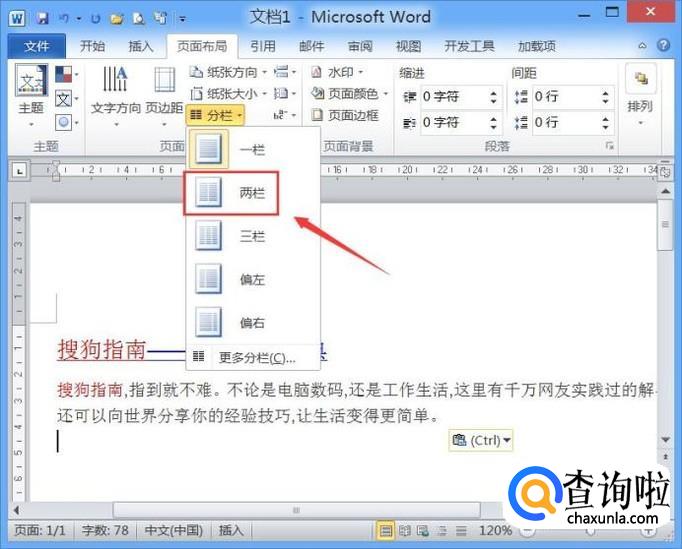
Task: Open the Page Color (页面颜色) dropdown
Action: 349,94
